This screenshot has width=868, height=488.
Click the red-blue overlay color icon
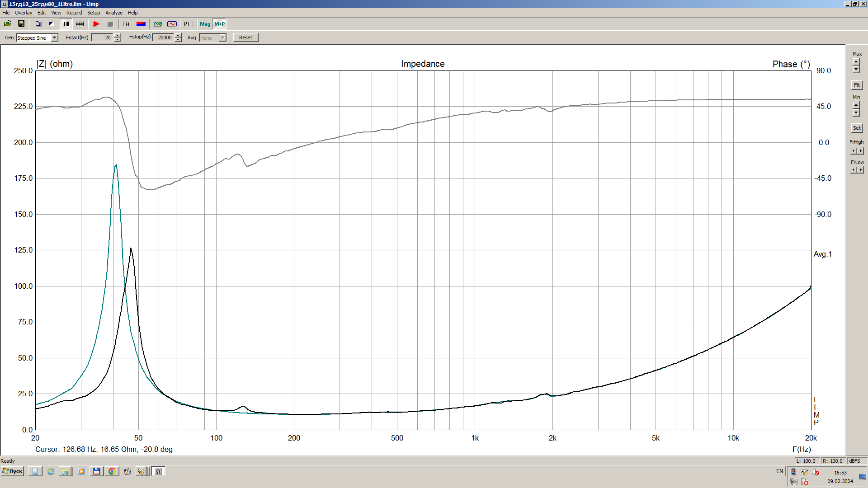coord(141,24)
